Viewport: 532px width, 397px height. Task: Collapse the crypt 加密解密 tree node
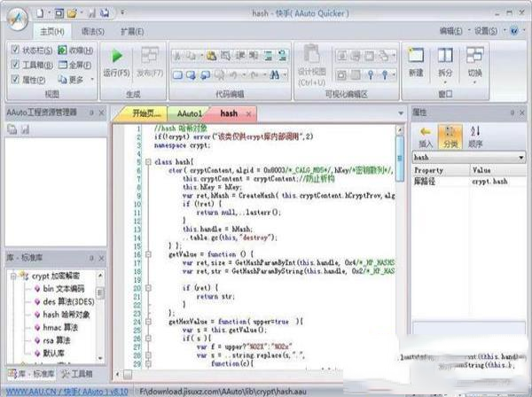pos(12,277)
